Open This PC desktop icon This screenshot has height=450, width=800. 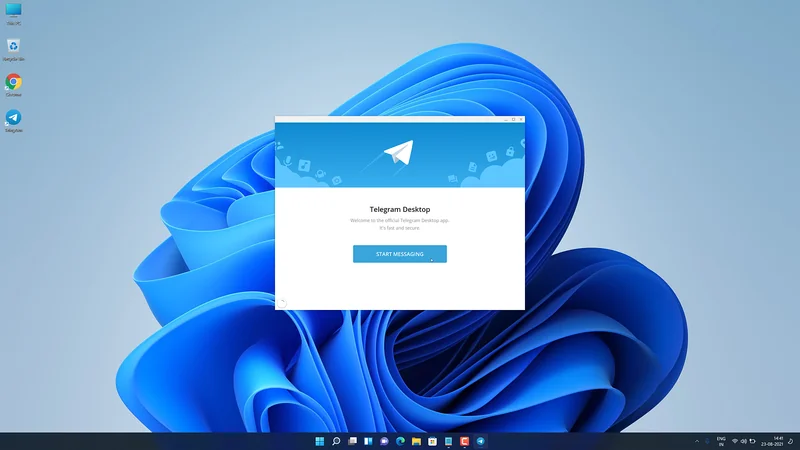[x=14, y=11]
